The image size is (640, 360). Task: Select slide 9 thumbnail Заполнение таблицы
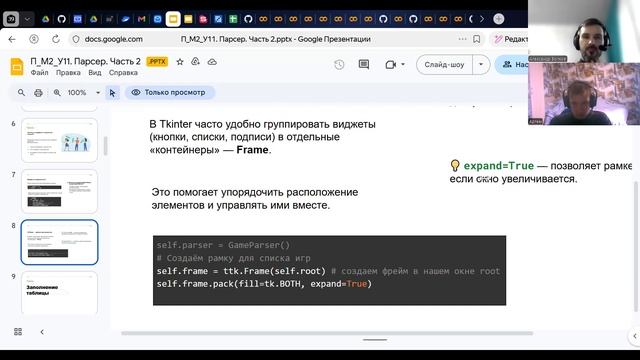pyautogui.click(x=60, y=292)
